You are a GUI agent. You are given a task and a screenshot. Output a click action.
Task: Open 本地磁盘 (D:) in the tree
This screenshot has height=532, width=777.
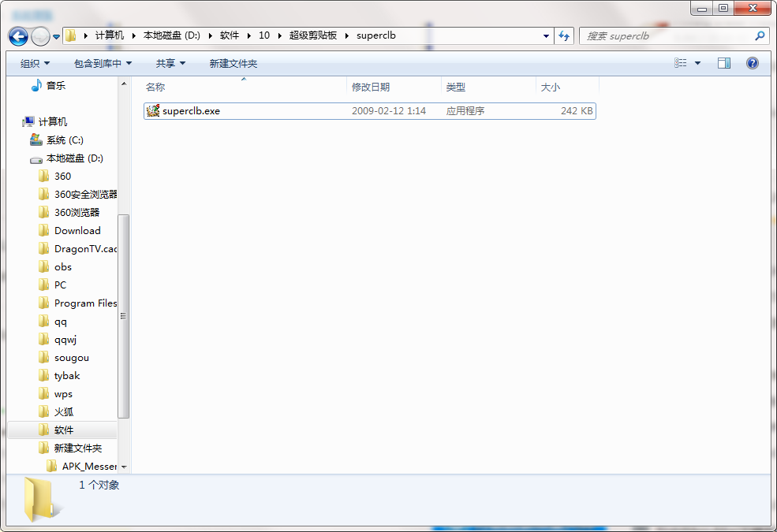75,158
